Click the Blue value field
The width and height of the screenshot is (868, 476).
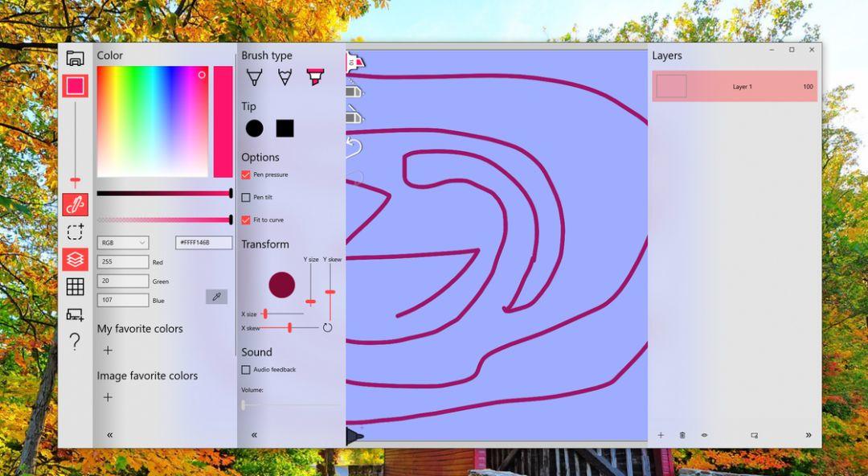pyautogui.click(x=123, y=301)
